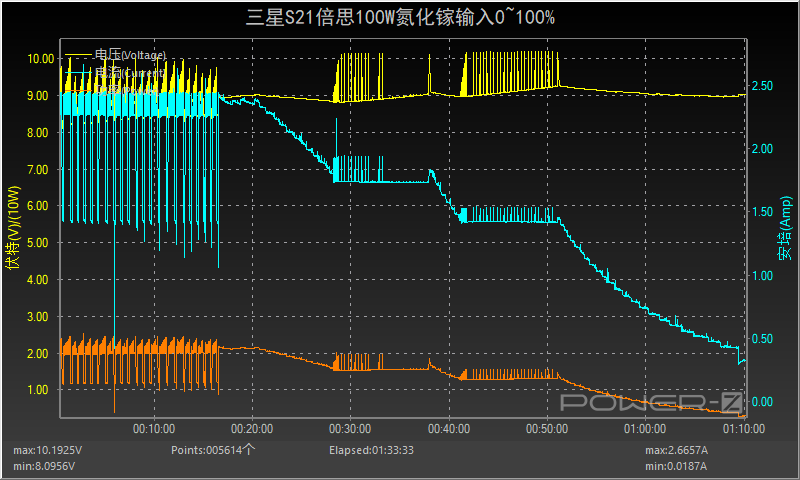Click the 00:20:00 time axis label
800x480 pixels.
click(x=252, y=429)
